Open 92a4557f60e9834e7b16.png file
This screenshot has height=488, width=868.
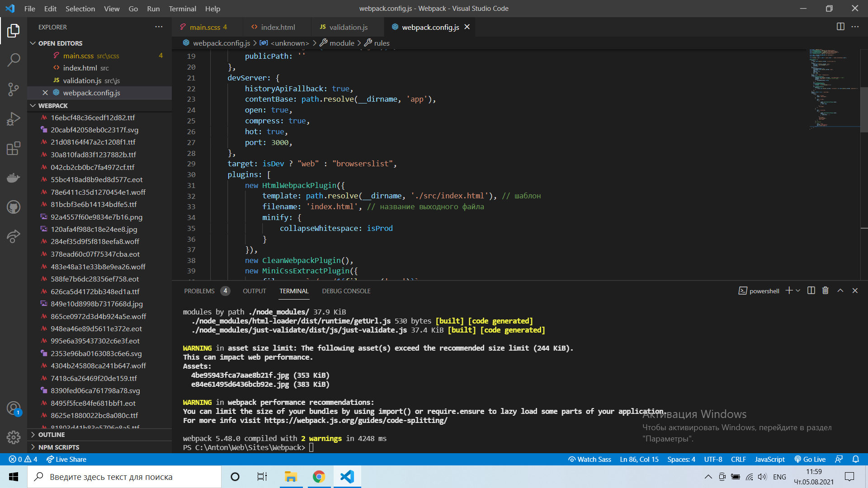pos(96,217)
